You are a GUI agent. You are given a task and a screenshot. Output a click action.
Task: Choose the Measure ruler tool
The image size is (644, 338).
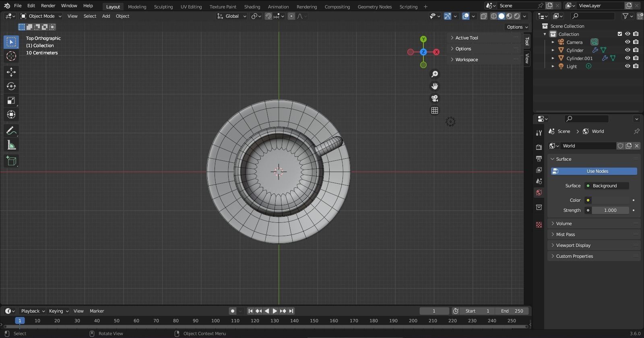coord(11,145)
